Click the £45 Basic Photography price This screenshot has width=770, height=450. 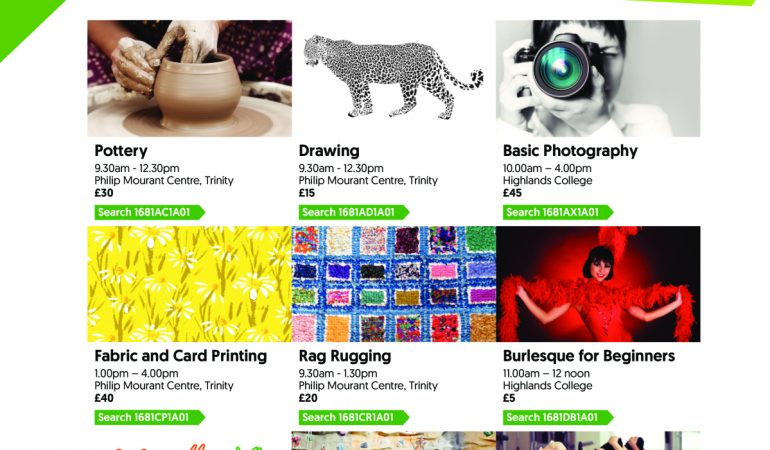[x=512, y=193]
